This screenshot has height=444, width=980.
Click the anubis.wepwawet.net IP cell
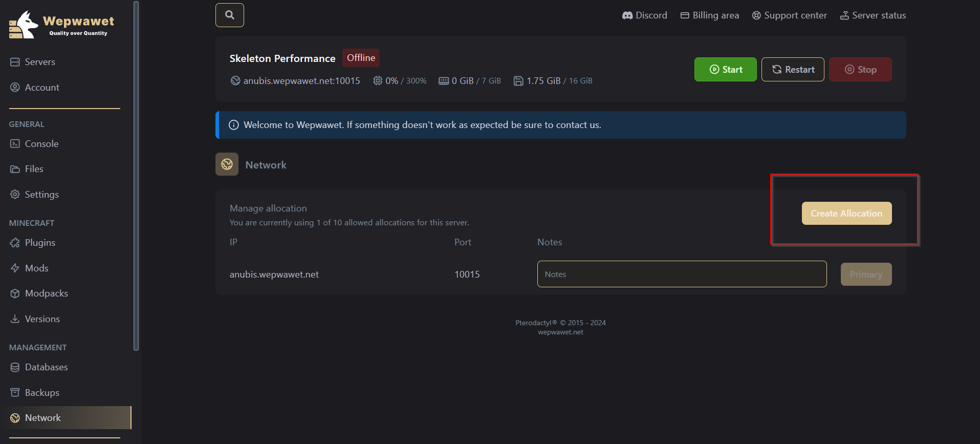274,274
